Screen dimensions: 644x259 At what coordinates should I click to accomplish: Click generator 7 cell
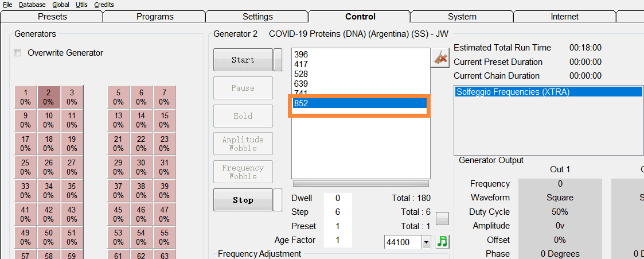point(165,97)
